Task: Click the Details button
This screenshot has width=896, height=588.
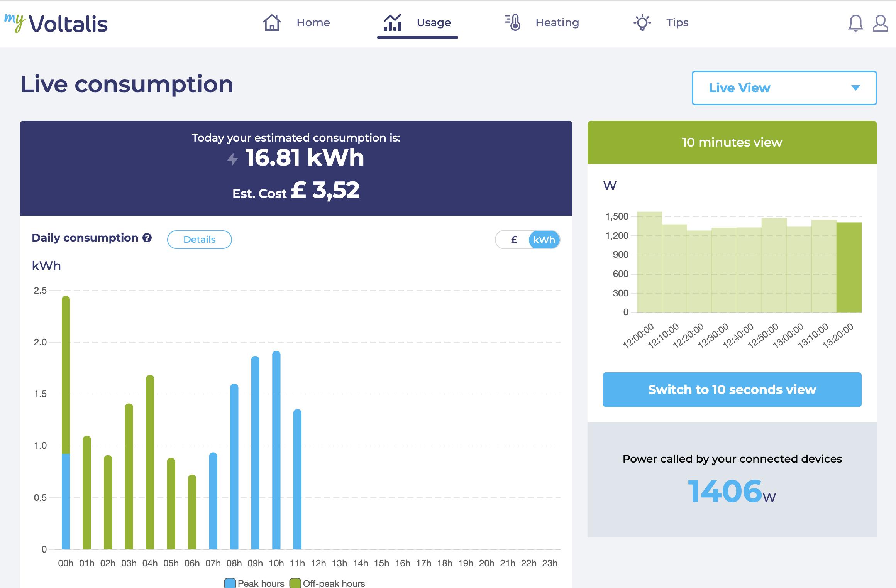Action: 199,240
